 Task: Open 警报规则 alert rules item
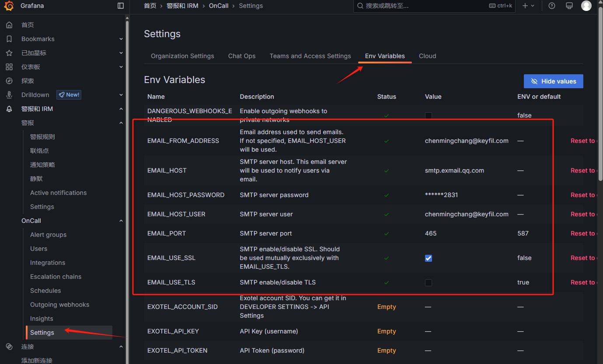(x=42, y=137)
